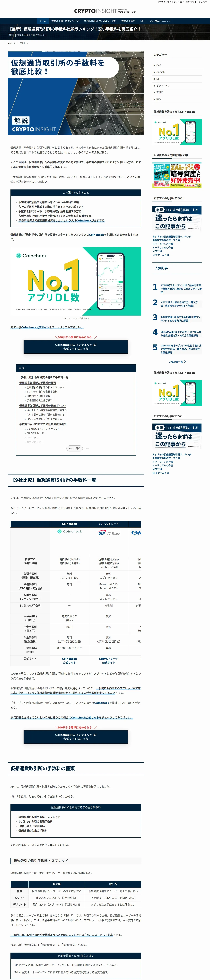
Task: Click the Coincheck logo in the comparison table
Action: pos(69,531)
